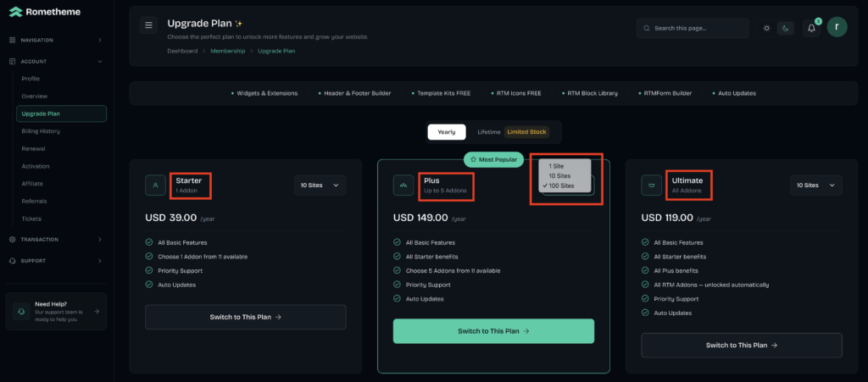Go to Dashboard breadcrumb link
The height and width of the screenshot is (382, 868).
(182, 51)
